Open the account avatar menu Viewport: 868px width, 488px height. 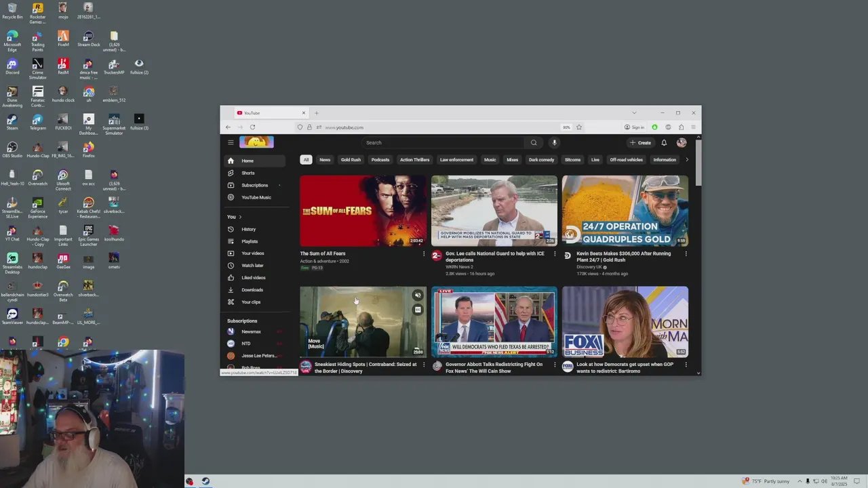tap(682, 142)
